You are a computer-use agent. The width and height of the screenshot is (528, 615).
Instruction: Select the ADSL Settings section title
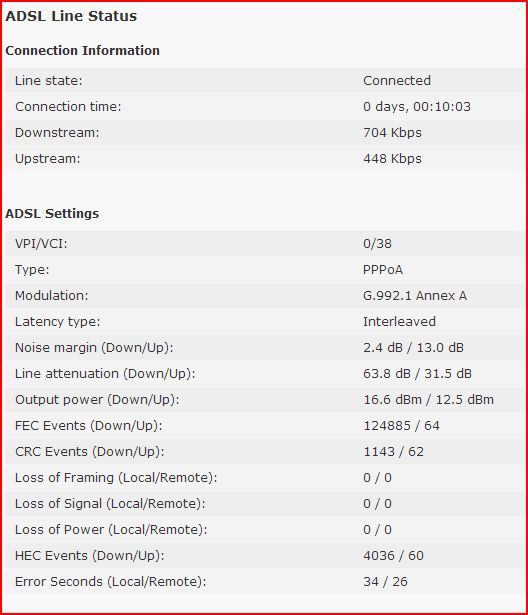52,213
